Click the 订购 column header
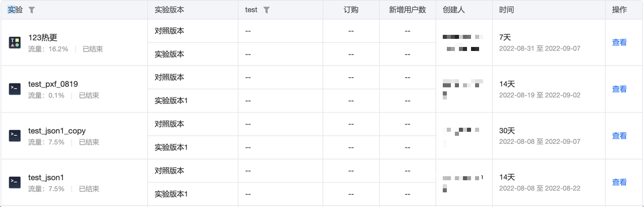Image resolution: width=644 pixels, height=207 pixels. 351,10
